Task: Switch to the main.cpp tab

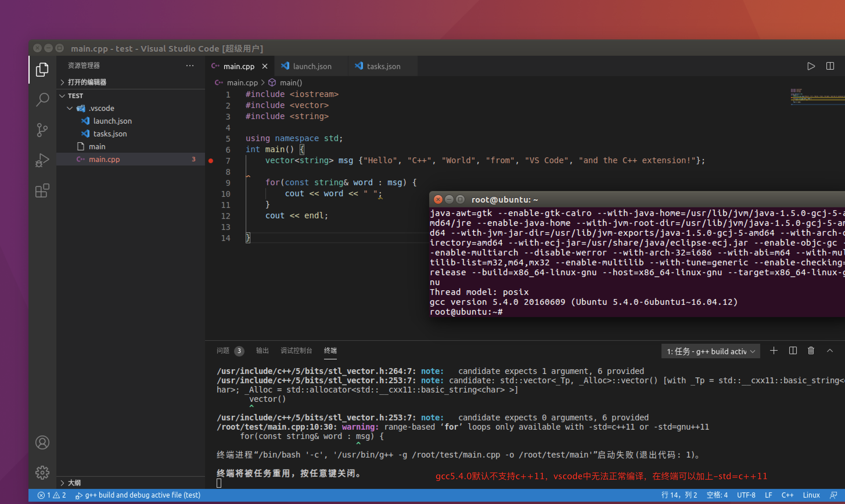Action: (238, 66)
